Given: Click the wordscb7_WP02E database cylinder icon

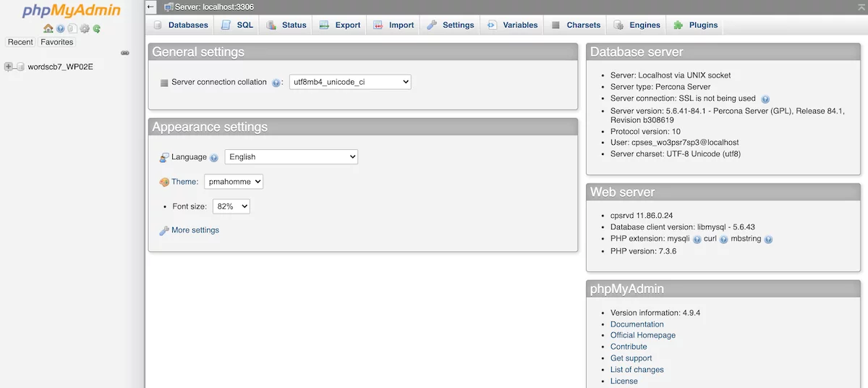Looking at the screenshot, I should click(20, 67).
